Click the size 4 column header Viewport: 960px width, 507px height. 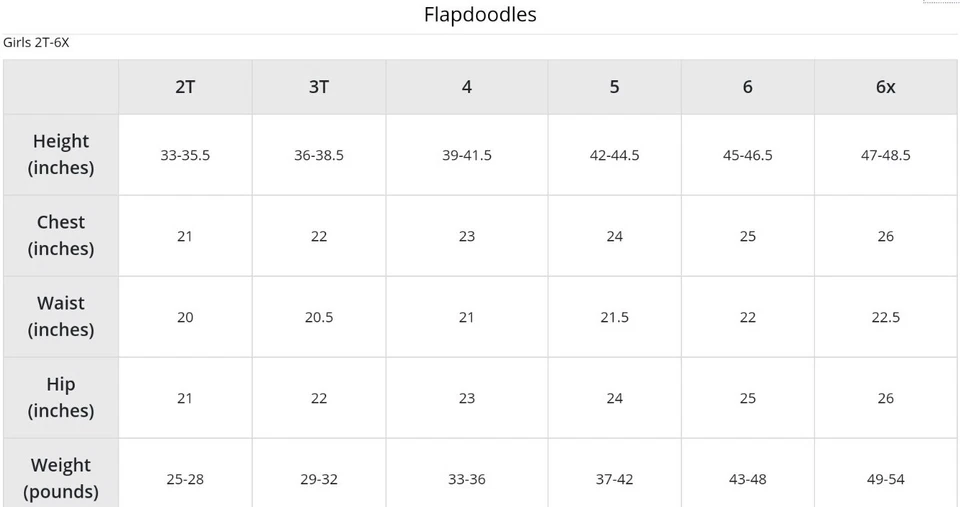(x=466, y=87)
